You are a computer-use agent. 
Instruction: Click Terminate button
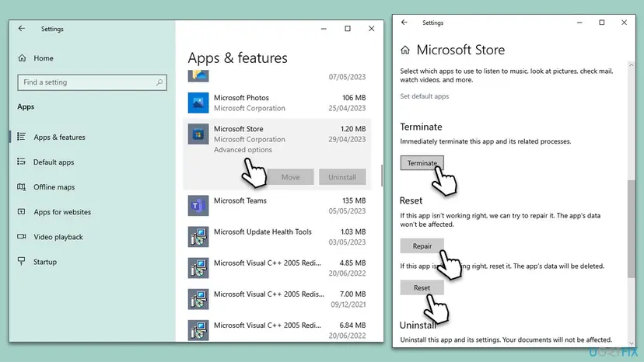tap(422, 163)
